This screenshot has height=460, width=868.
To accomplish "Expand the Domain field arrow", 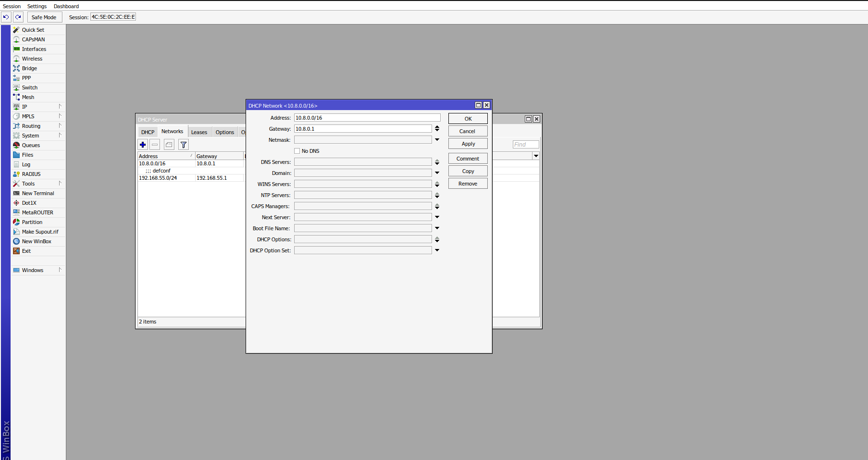I will coord(437,173).
